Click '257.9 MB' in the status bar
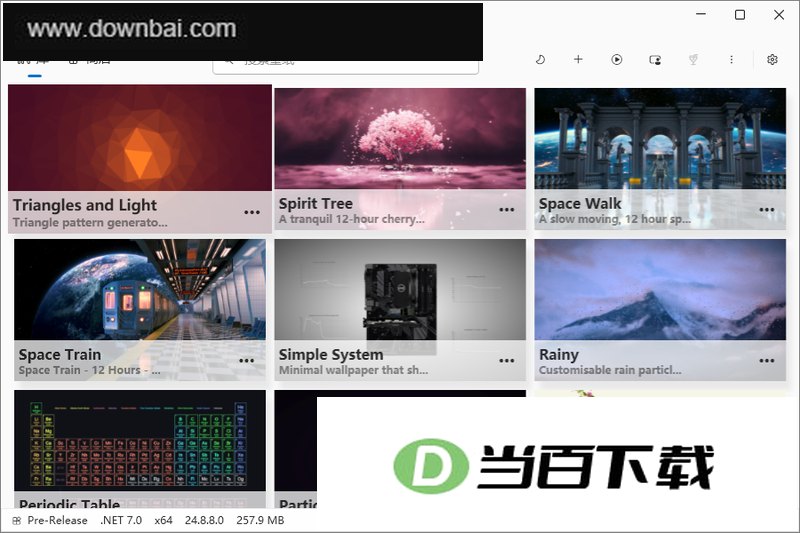 pos(260,521)
